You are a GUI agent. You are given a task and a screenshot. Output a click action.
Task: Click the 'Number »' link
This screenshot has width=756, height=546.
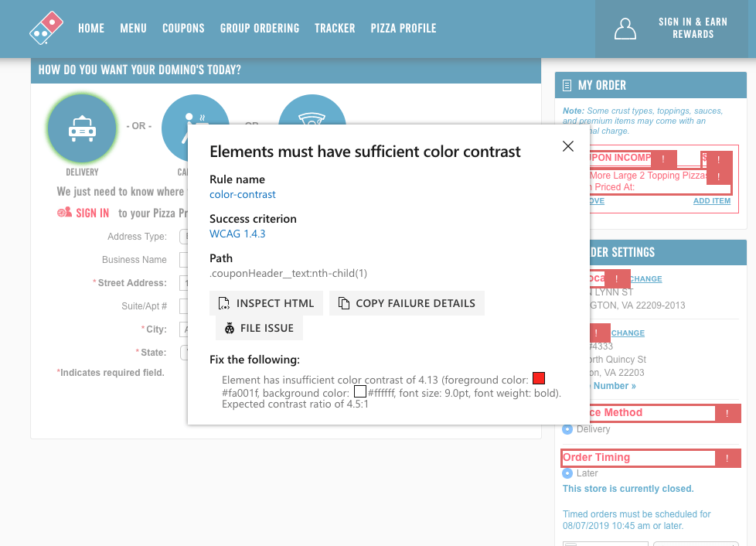[x=615, y=386]
